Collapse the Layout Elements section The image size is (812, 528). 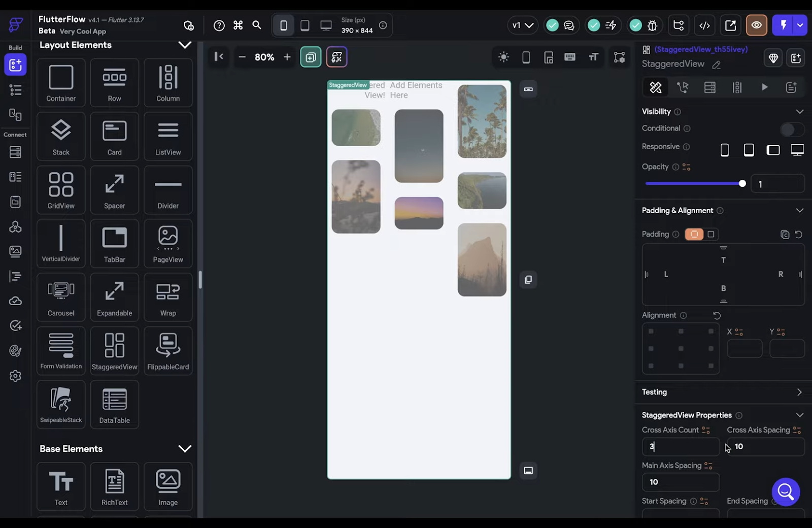click(x=185, y=45)
